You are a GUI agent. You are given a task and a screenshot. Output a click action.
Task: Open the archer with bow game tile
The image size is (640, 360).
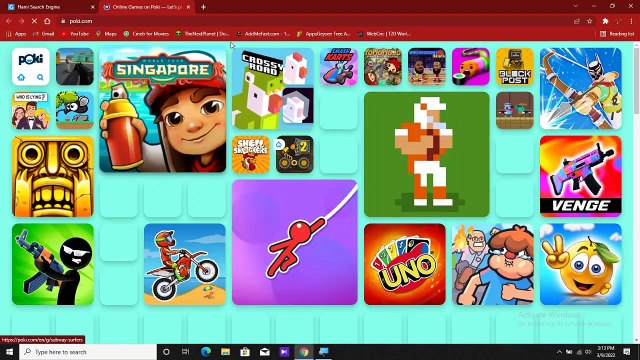[580, 88]
